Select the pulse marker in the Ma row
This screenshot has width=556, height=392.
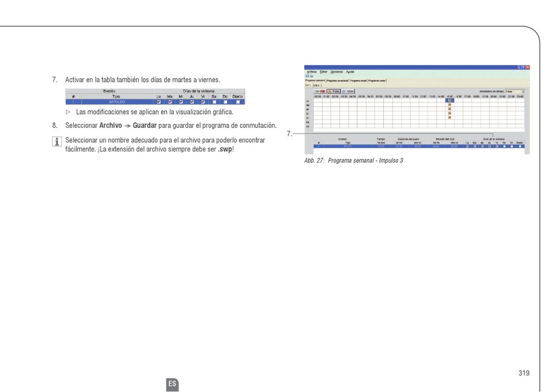pos(449,105)
